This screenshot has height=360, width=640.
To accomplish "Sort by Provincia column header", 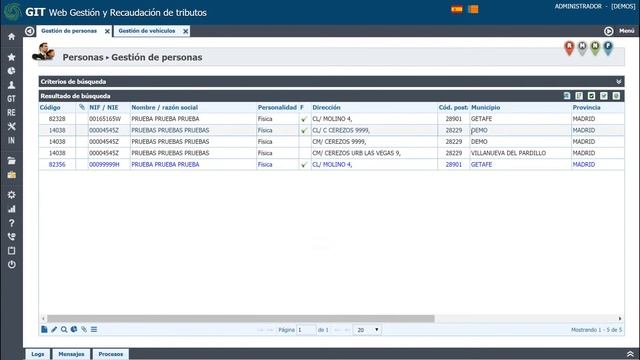I will [x=586, y=107].
